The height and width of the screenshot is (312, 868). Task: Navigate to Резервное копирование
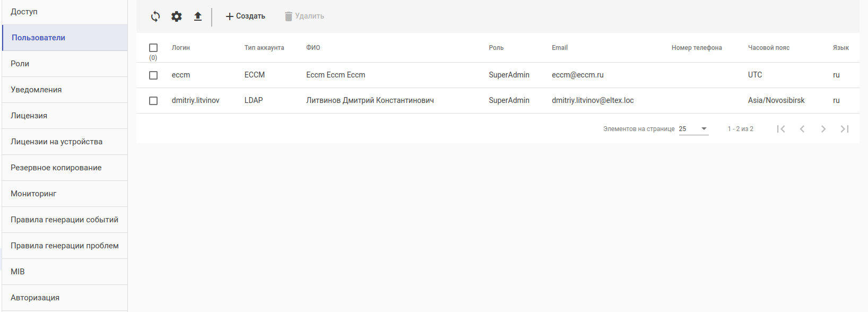56,168
